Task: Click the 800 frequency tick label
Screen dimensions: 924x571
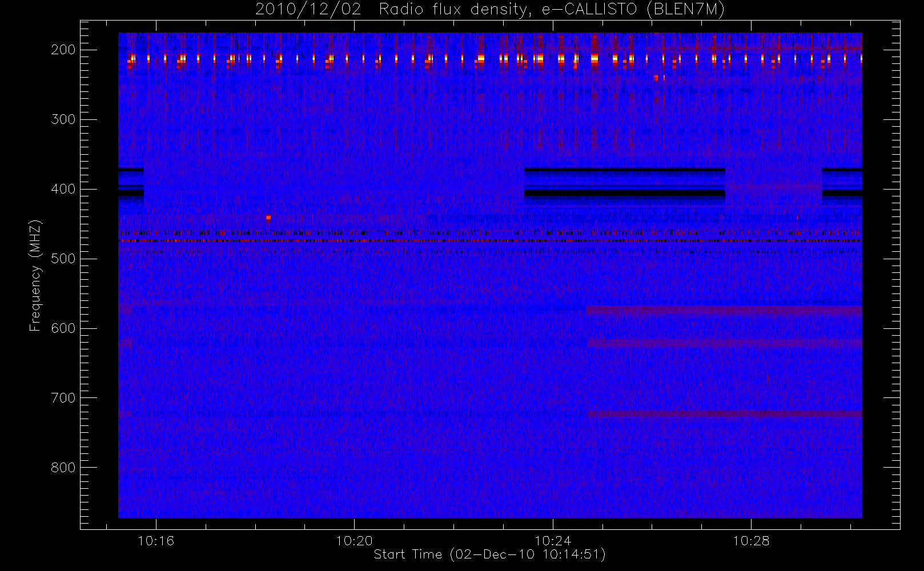Action: coord(63,468)
